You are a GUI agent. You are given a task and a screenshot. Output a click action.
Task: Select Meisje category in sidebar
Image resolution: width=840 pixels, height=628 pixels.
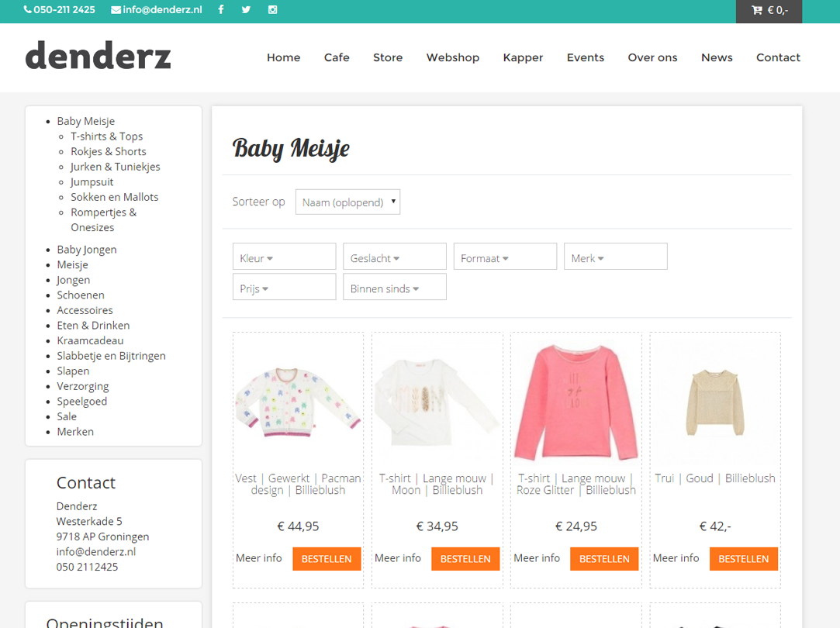pyautogui.click(x=72, y=265)
